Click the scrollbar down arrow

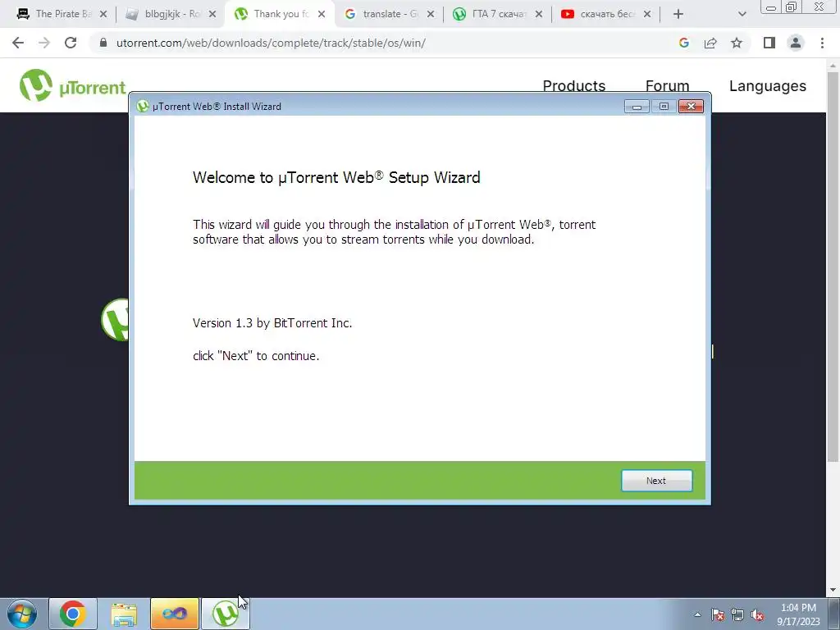[x=833, y=591]
